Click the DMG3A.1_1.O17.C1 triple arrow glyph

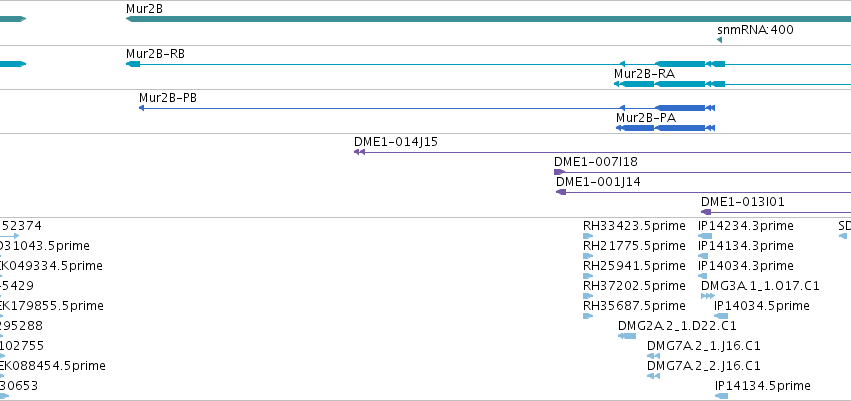click(x=708, y=296)
